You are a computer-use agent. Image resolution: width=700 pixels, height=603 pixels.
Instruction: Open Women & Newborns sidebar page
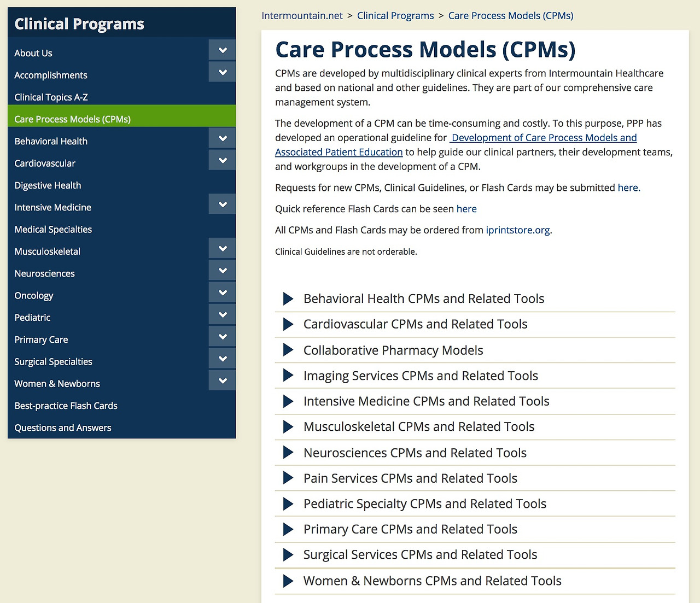[x=57, y=384]
